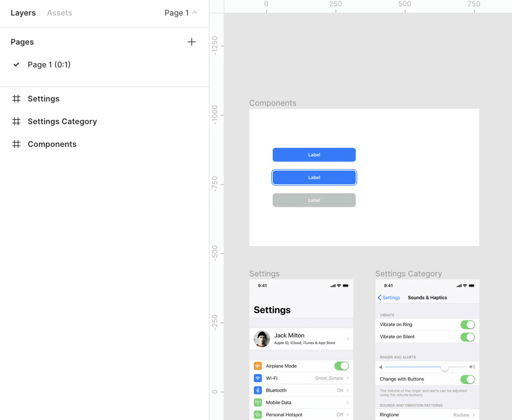This screenshot has width=512, height=420.
Task: Select the top blue Label button
Action: pyautogui.click(x=314, y=155)
